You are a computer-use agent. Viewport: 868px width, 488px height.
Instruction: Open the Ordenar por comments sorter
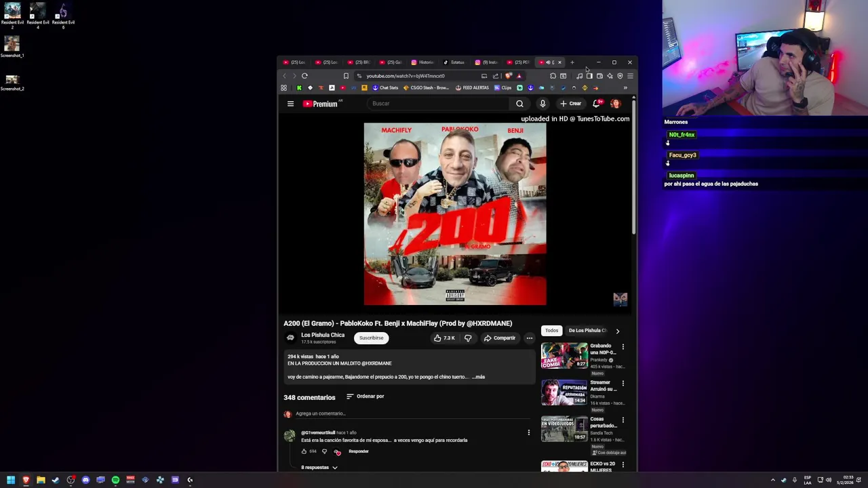pos(365,396)
